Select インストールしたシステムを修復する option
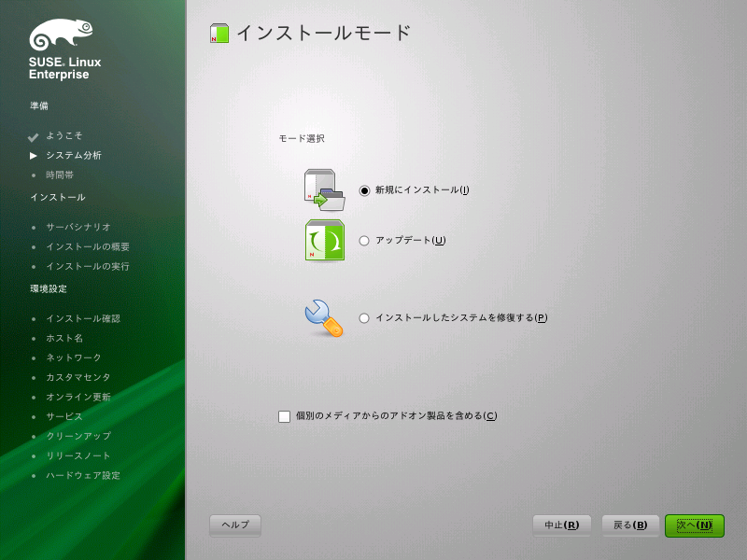 coord(364,318)
